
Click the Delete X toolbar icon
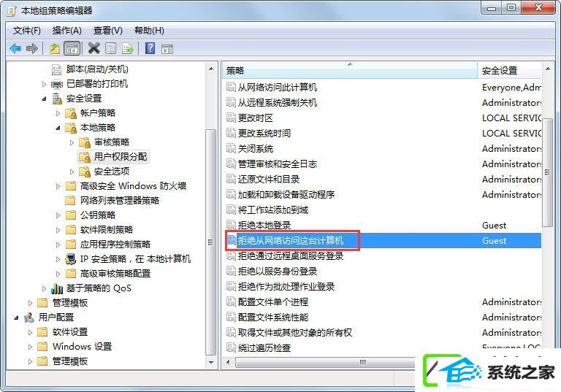pyautogui.click(x=93, y=48)
